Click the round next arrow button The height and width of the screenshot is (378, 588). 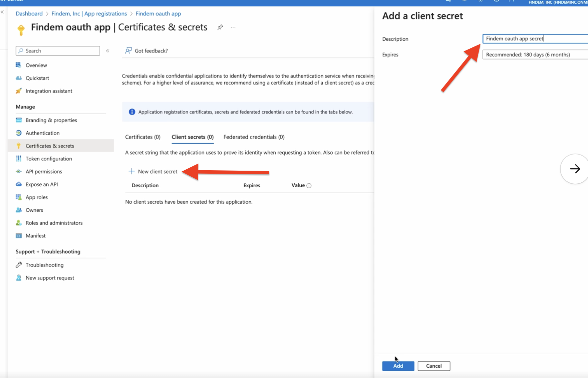574,169
